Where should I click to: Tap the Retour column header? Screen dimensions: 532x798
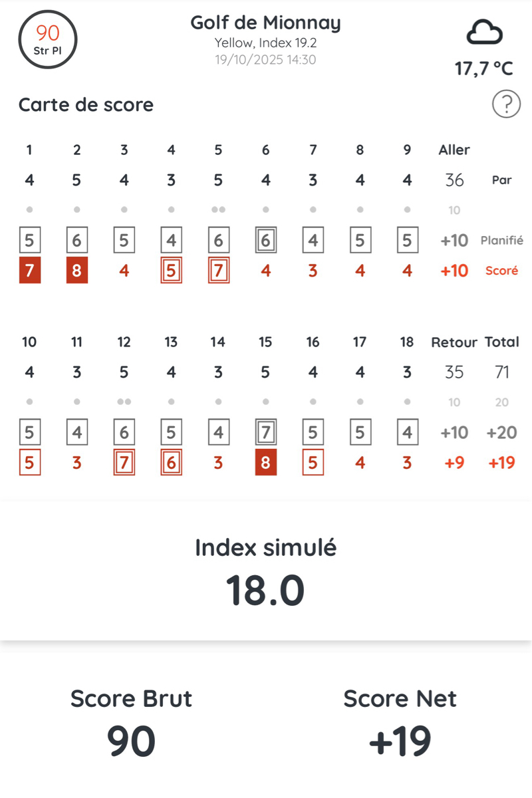454,342
